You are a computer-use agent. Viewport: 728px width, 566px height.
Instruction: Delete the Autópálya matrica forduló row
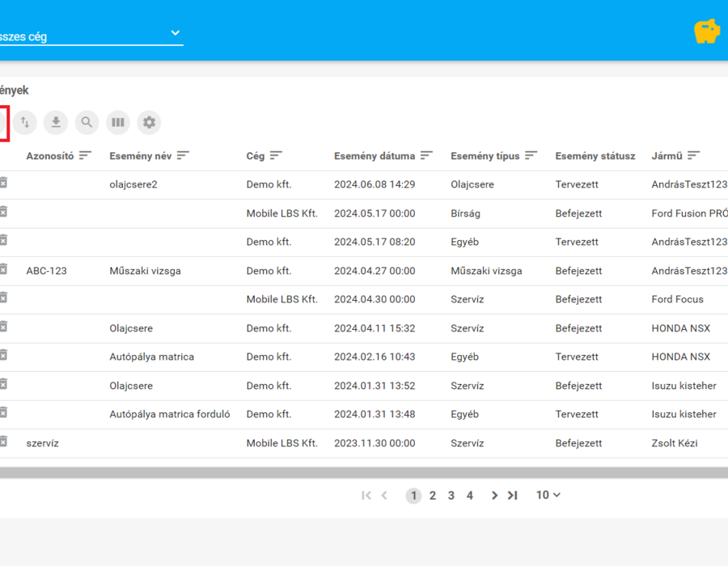click(3, 413)
